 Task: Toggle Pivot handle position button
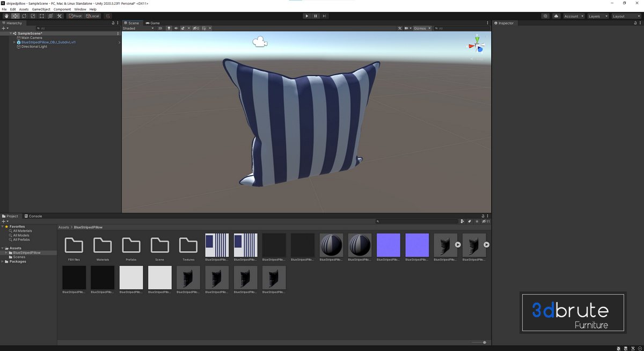[x=75, y=16]
